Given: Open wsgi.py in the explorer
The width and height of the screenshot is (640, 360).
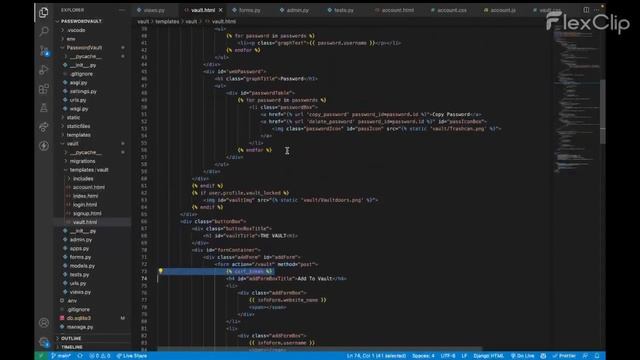Looking at the screenshot, I should pyautogui.click(x=79, y=109).
